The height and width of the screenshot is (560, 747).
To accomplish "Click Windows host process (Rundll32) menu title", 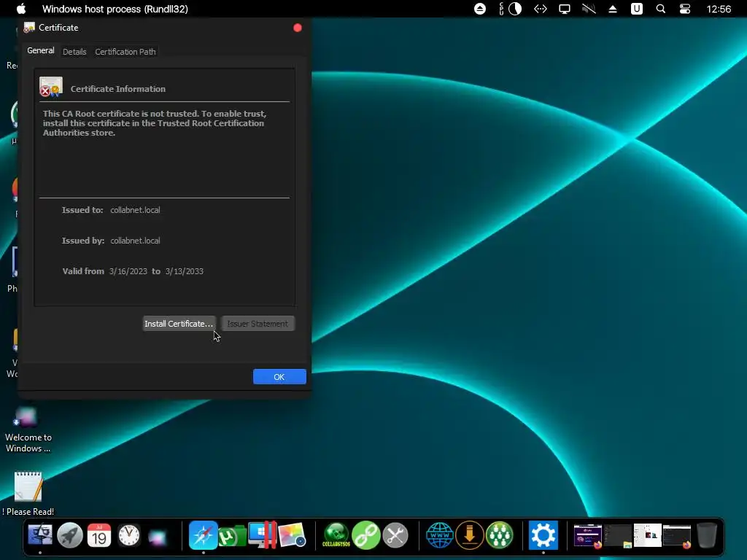I will coord(115,9).
